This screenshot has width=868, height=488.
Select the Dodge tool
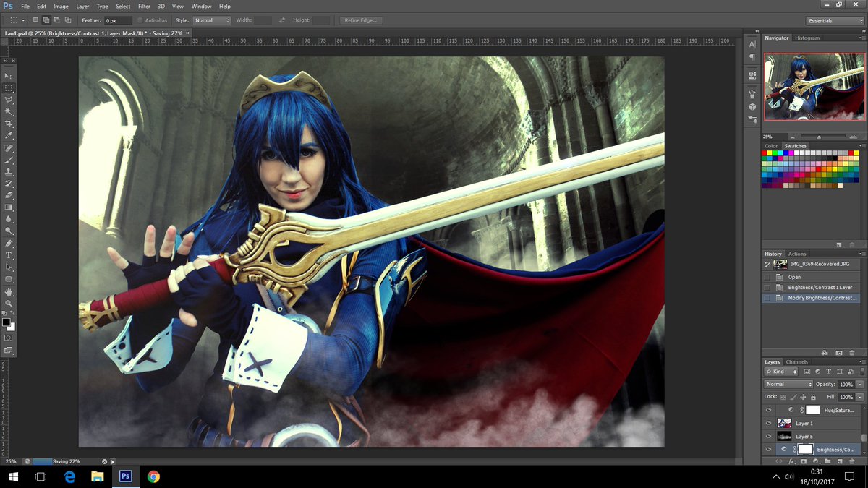[9, 231]
